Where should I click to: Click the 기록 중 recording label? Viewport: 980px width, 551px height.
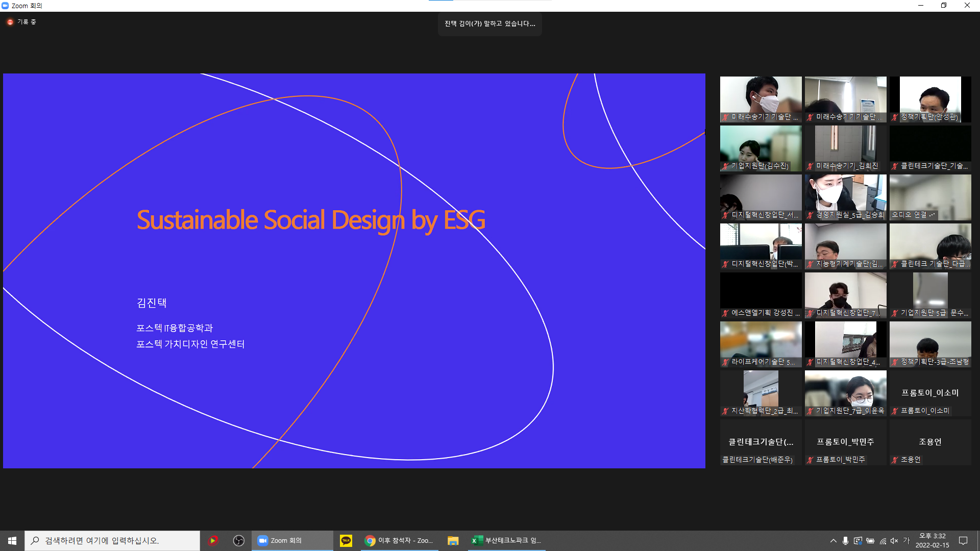click(x=27, y=22)
